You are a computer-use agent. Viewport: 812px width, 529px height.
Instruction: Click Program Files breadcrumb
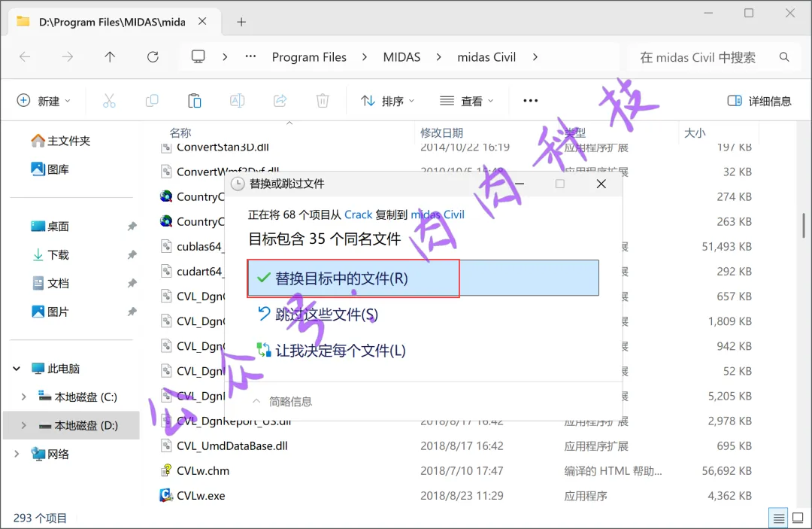click(309, 57)
